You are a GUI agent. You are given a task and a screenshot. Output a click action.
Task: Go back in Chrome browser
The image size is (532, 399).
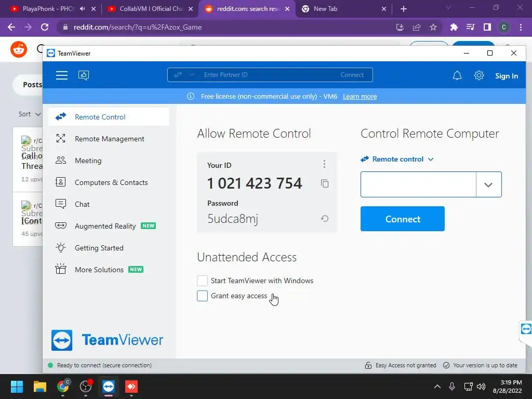11,27
